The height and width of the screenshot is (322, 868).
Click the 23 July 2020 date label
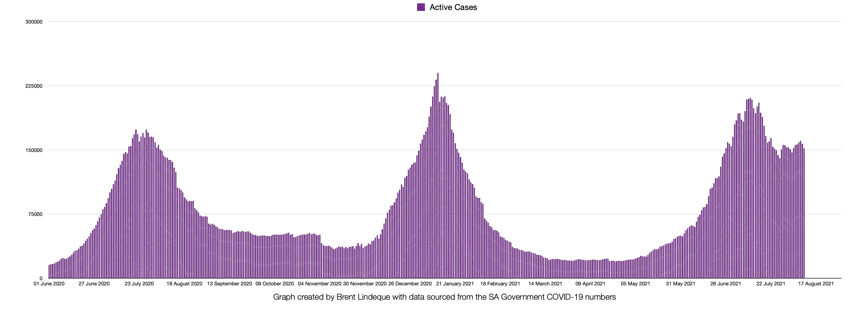[139, 284]
